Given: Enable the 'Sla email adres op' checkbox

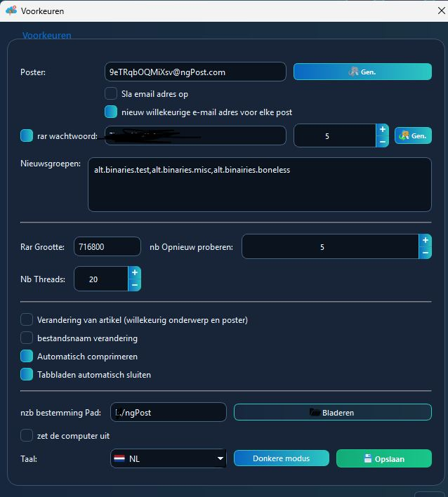Looking at the screenshot, I should (111, 93).
